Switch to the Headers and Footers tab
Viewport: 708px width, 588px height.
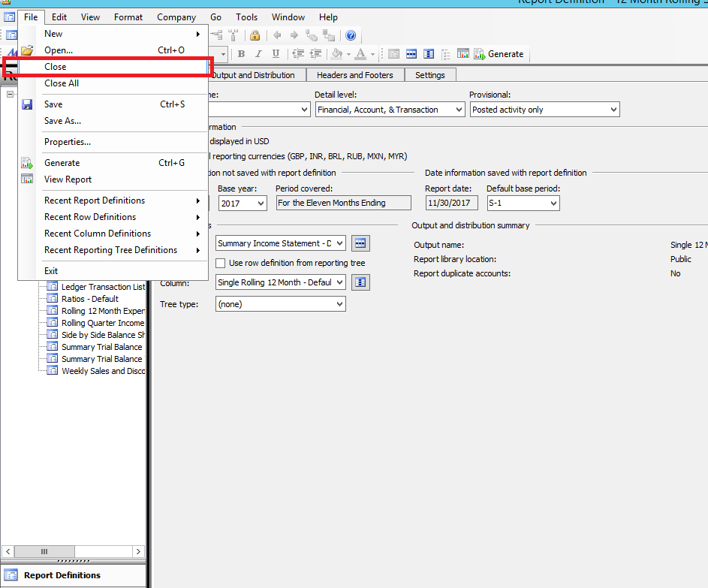point(354,74)
